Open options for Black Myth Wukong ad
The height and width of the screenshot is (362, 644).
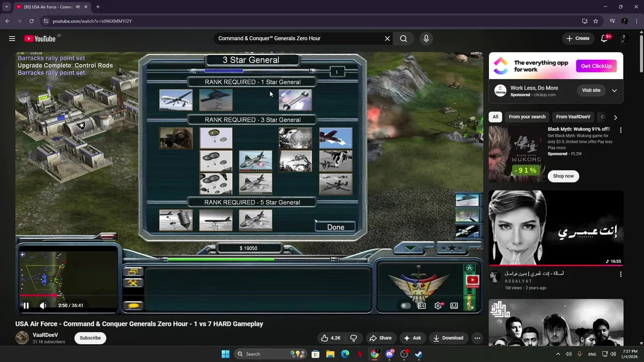point(620,130)
